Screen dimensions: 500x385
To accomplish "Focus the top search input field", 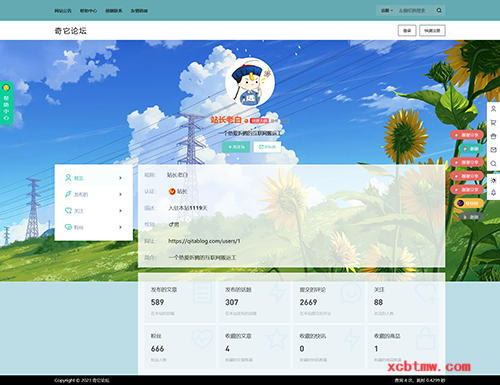I will pos(415,10).
